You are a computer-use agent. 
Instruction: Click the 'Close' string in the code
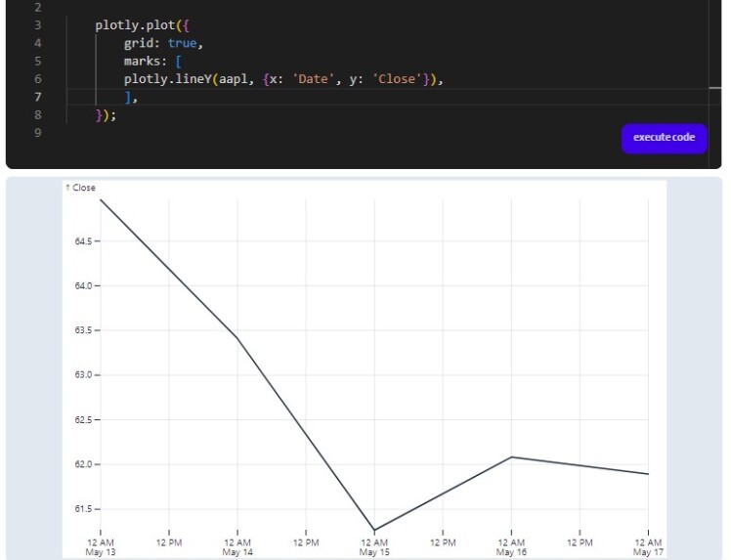(x=396, y=79)
